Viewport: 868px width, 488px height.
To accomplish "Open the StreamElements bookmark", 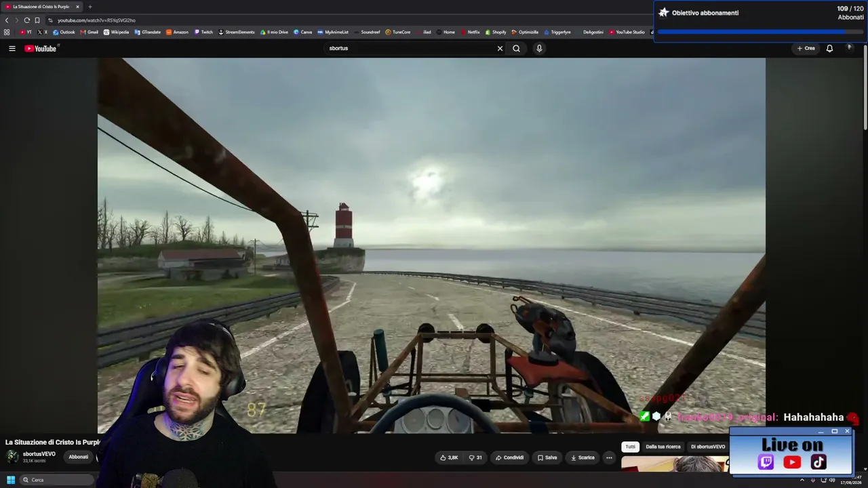I will tap(237, 32).
